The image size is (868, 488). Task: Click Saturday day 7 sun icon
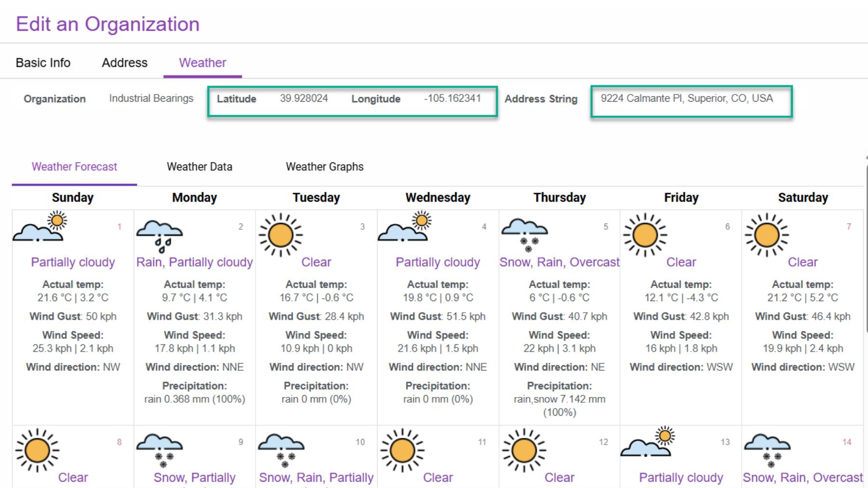pos(767,235)
